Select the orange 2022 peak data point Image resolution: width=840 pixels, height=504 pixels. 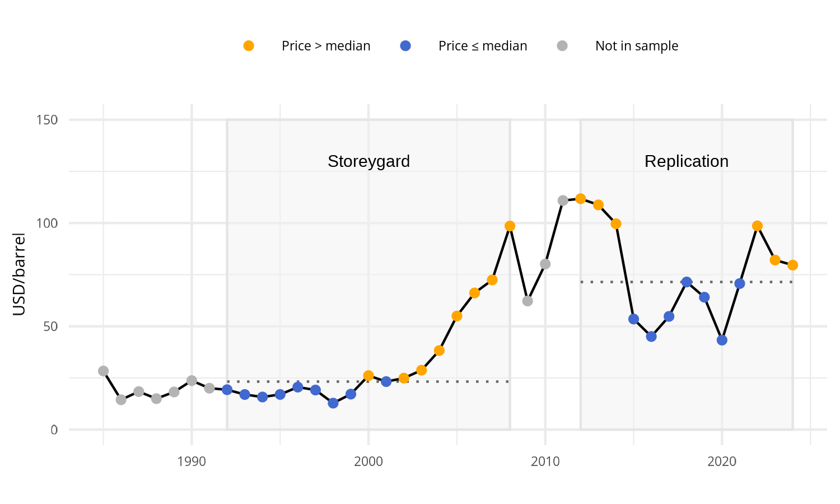click(757, 226)
